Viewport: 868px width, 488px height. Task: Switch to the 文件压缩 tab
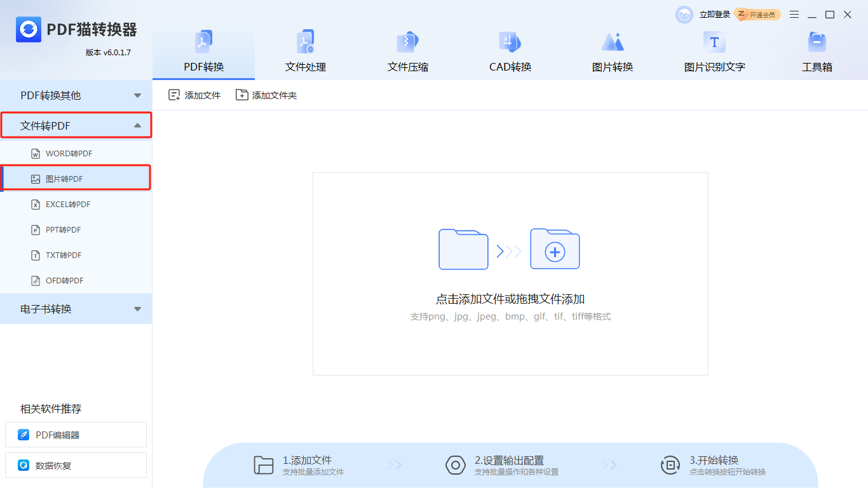(407, 53)
